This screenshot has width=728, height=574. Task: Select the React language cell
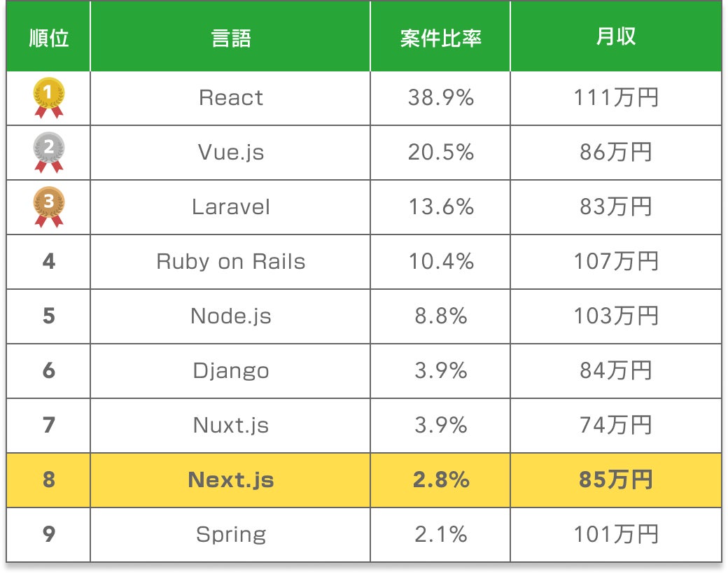(x=231, y=98)
